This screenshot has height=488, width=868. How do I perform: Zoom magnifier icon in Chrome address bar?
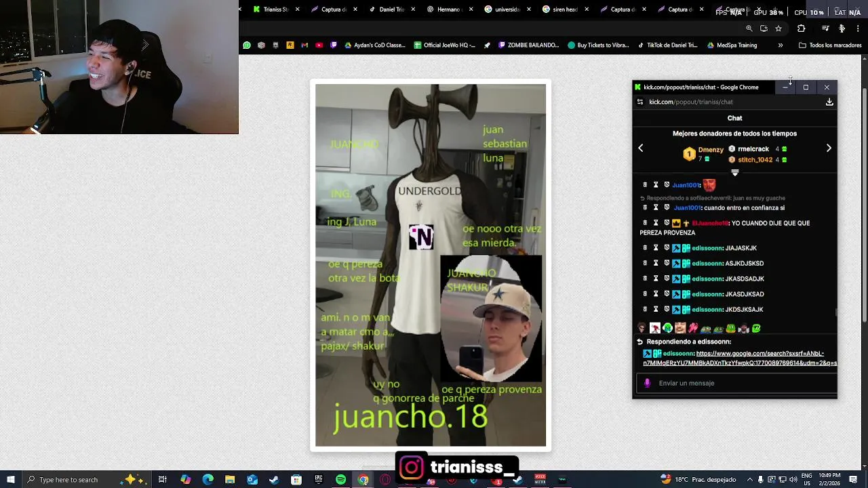(749, 28)
